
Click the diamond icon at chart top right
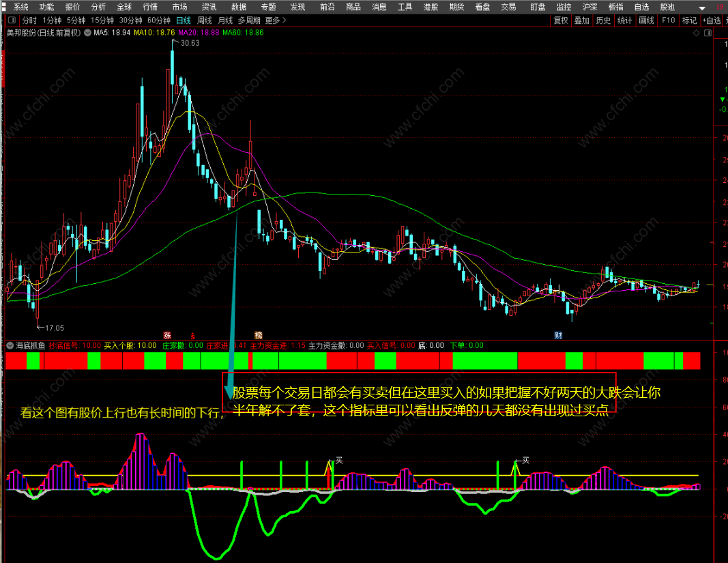click(x=695, y=33)
